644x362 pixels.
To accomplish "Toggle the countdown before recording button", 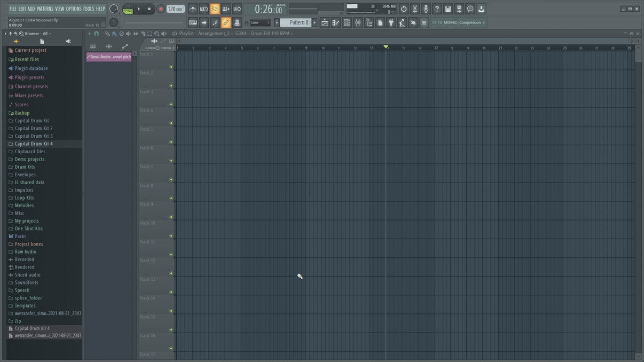I will (x=215, y=9).
